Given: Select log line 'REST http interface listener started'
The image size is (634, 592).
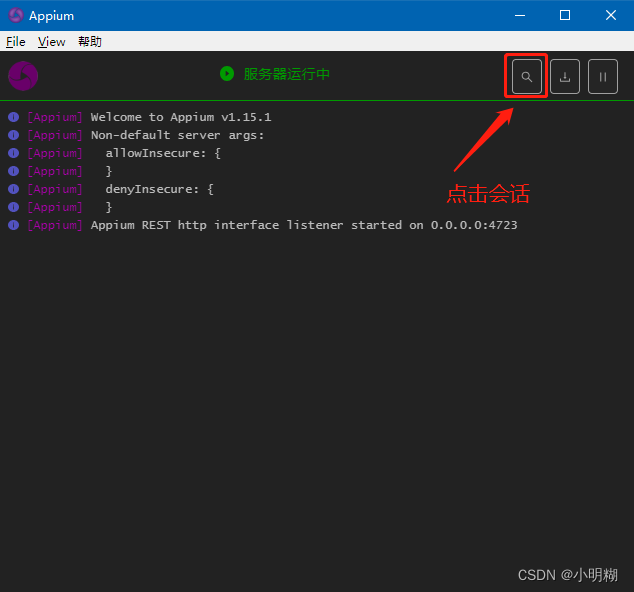Looking at the screenshot, I should pyautogui.click(x=304, y=225).
